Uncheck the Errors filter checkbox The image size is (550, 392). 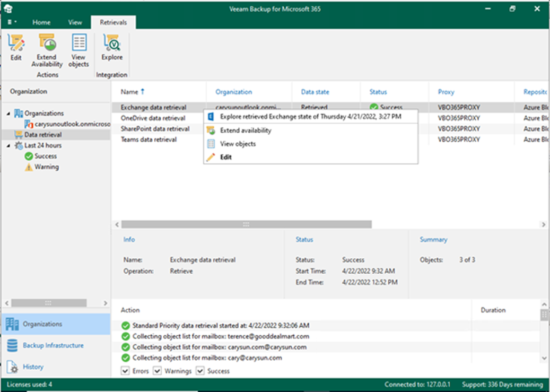click(126, 371)
